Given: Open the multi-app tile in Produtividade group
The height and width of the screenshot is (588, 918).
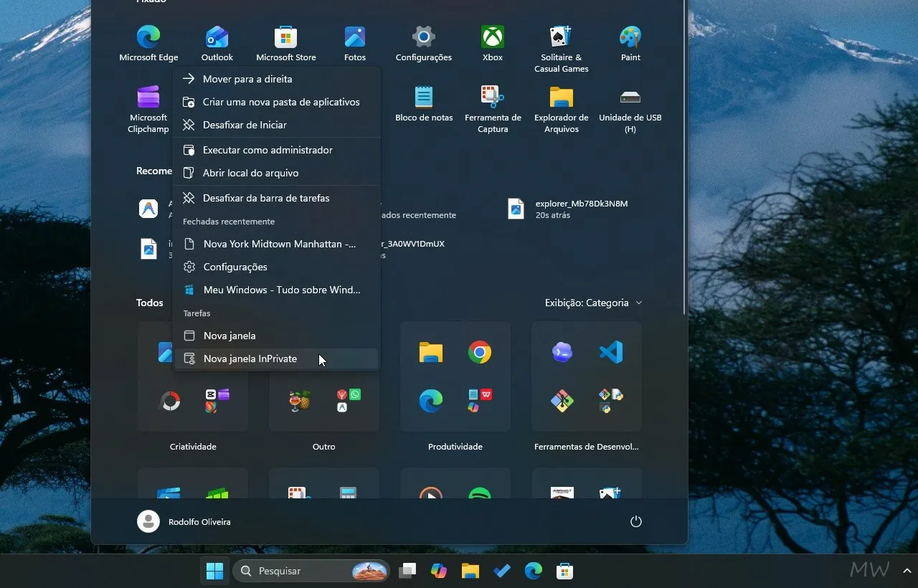Looking at the screenshot, I should (480, 402).
